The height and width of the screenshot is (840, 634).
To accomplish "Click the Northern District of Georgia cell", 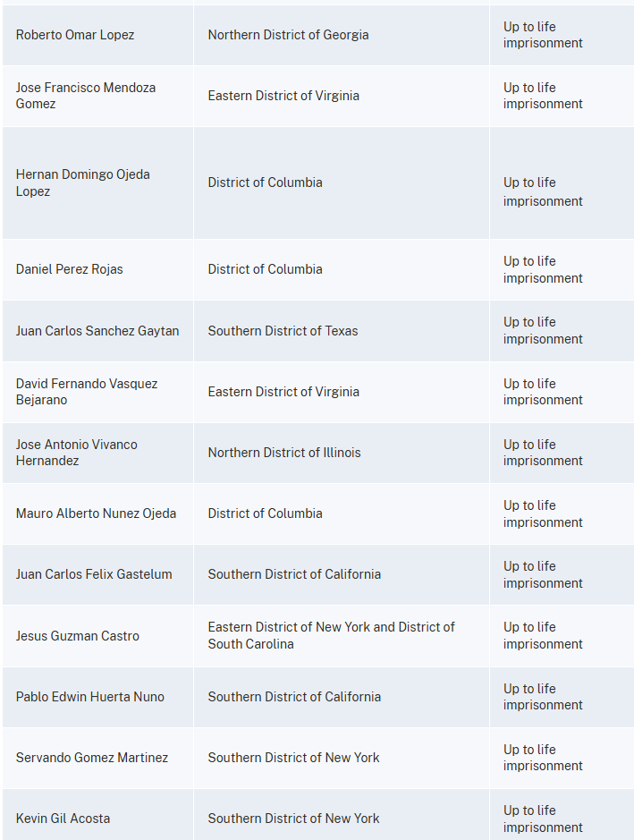I will [288, 35].
